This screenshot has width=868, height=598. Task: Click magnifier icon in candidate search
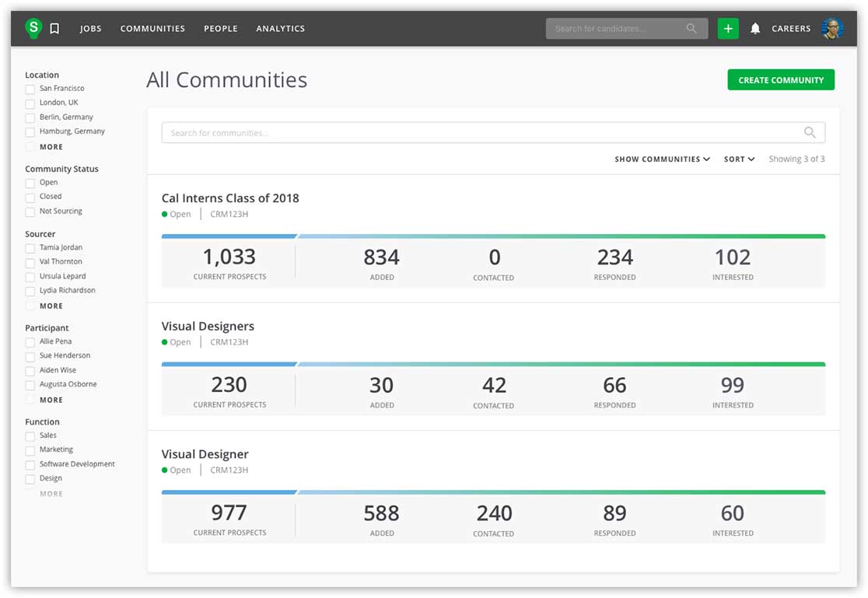point(691,29)
